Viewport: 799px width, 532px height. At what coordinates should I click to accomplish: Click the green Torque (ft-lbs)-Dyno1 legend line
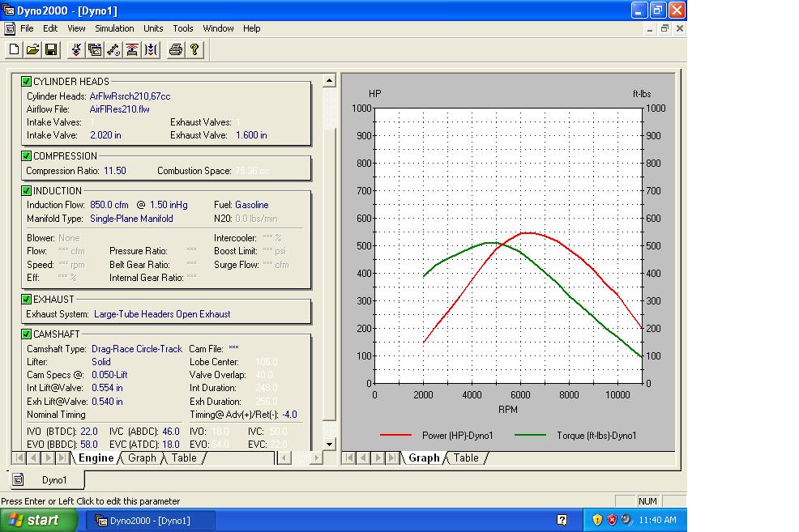[531, 436]
